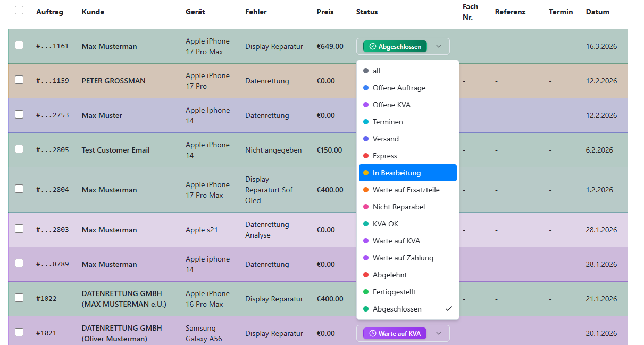
Task: Open the Abgeschlossen status dropdown chevron
Action: (439, 46)
